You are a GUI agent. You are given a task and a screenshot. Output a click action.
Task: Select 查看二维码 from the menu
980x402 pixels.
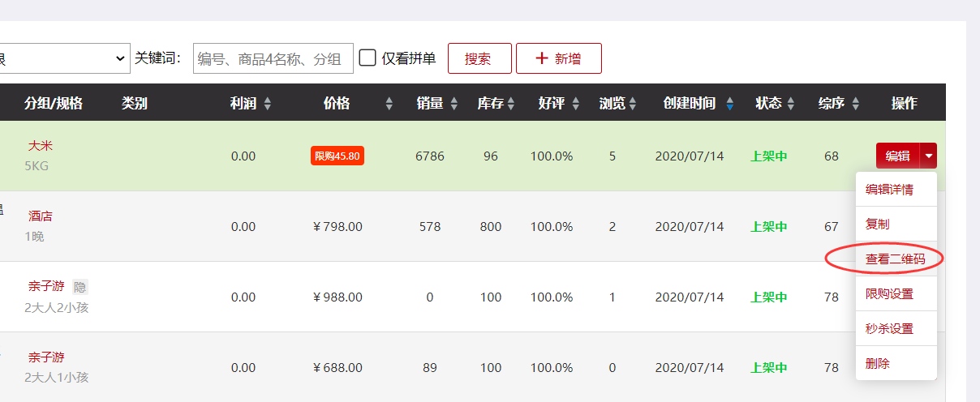895,259
